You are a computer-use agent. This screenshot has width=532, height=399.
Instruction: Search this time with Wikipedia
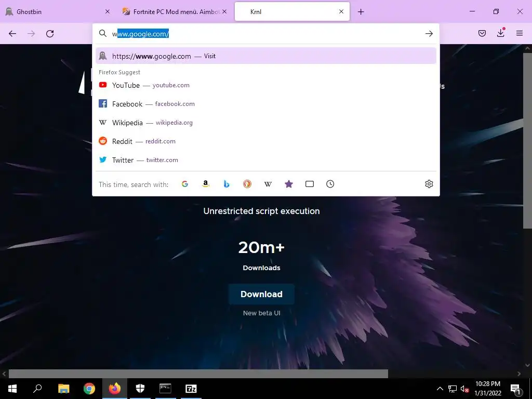268,184
